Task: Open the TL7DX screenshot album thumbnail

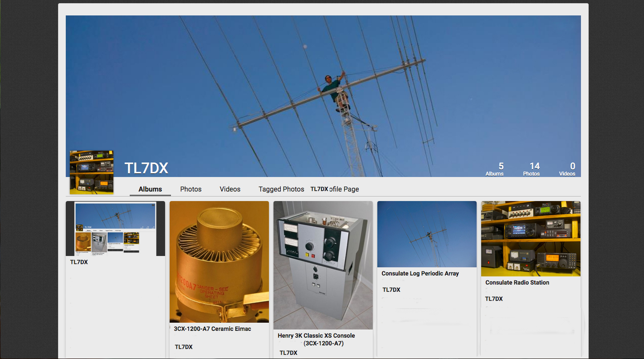Action: click(x=115, y=229)
